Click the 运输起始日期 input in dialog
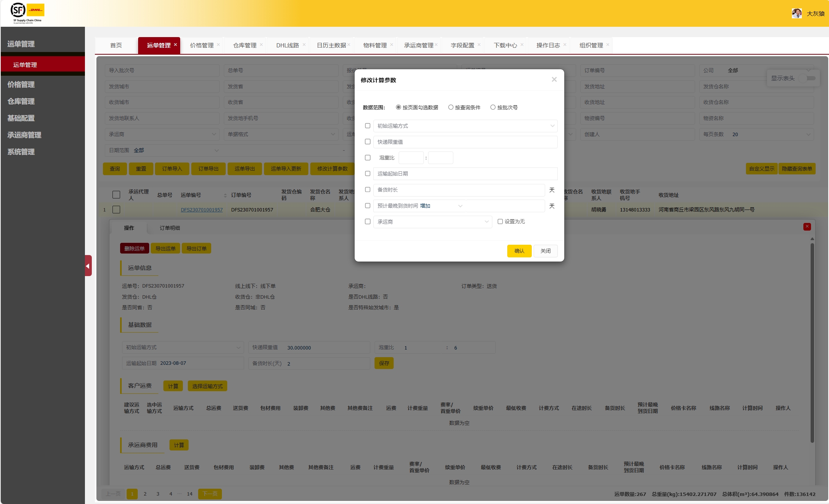The width and height of the screenshot is (829, 504). (465, 174)
